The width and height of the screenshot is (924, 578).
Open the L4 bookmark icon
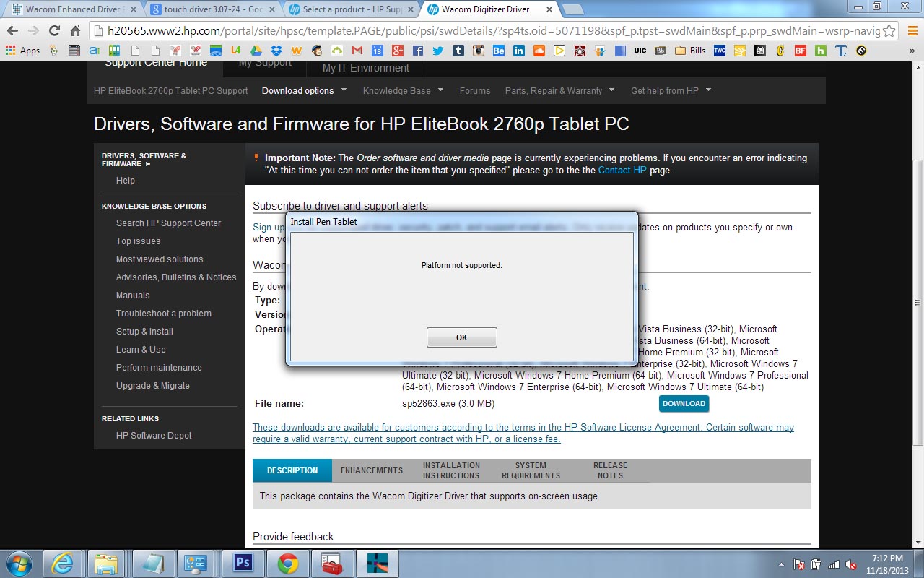[x=235, y=51]
